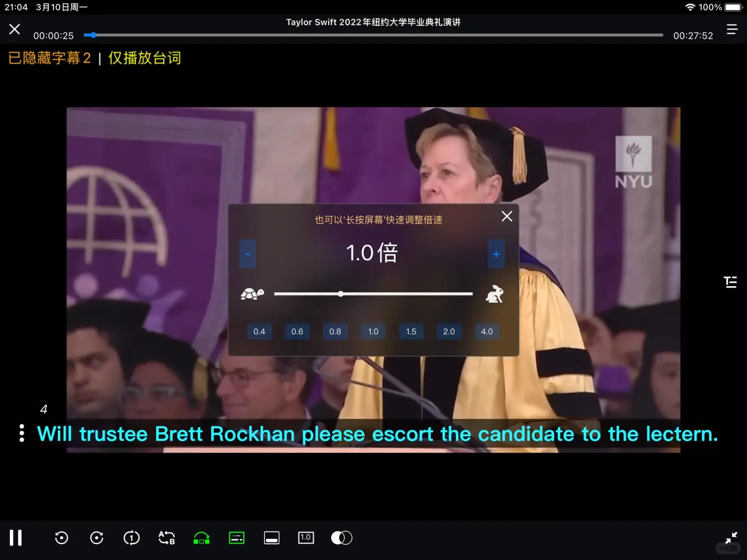Open the top-right hamburger menu
Screen dimensions: 747x560
tap(732, 29)
